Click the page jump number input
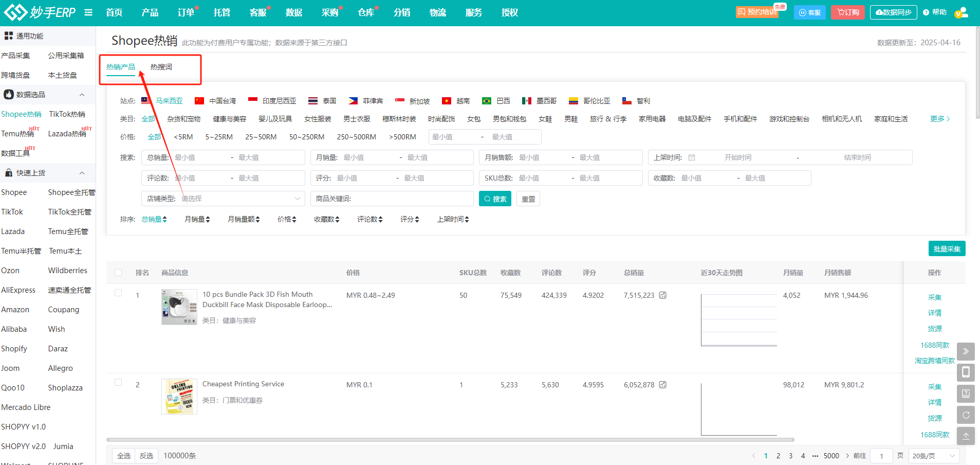 [x=881, y=456]
